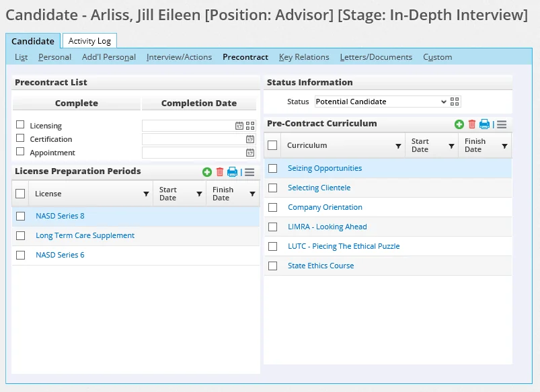Click grid icon beside Status dropdown
Viewport: 540px width, 392px height.
coord(455,102)
